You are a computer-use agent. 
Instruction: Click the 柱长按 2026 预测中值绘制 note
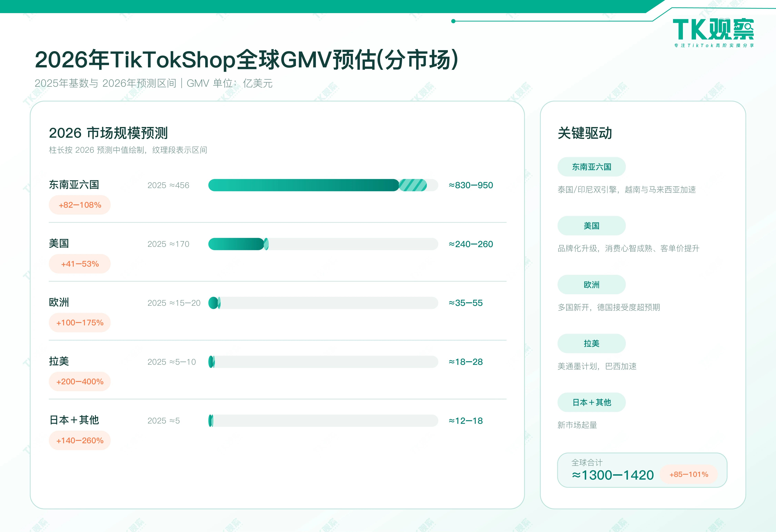128,150
